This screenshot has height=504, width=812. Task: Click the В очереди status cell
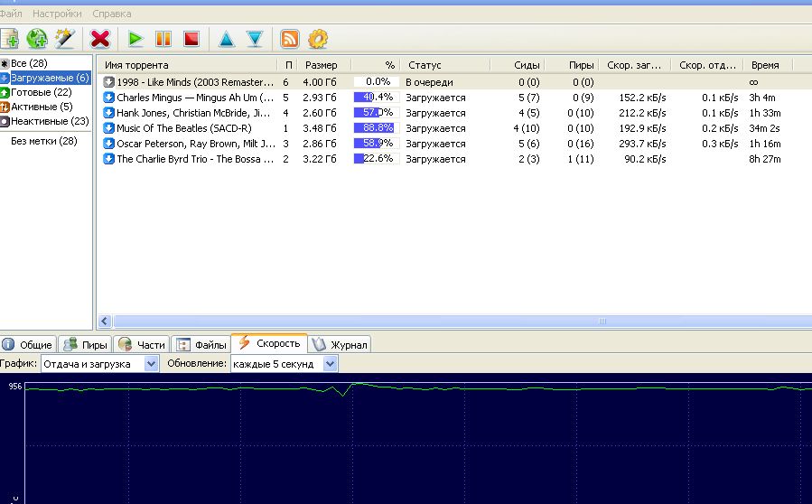(429, 82)
